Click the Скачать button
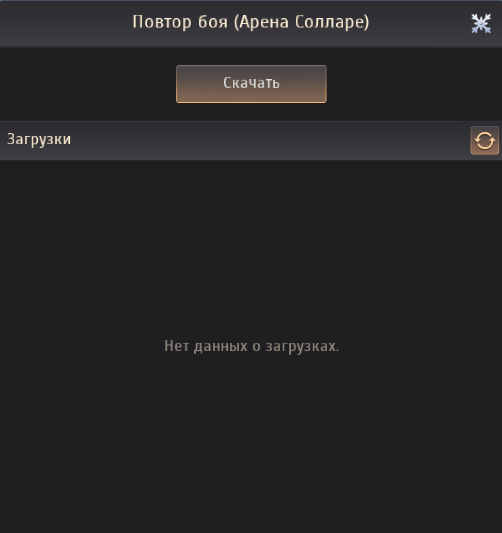This screenshot has width=502, height=533. pos(251,84)
